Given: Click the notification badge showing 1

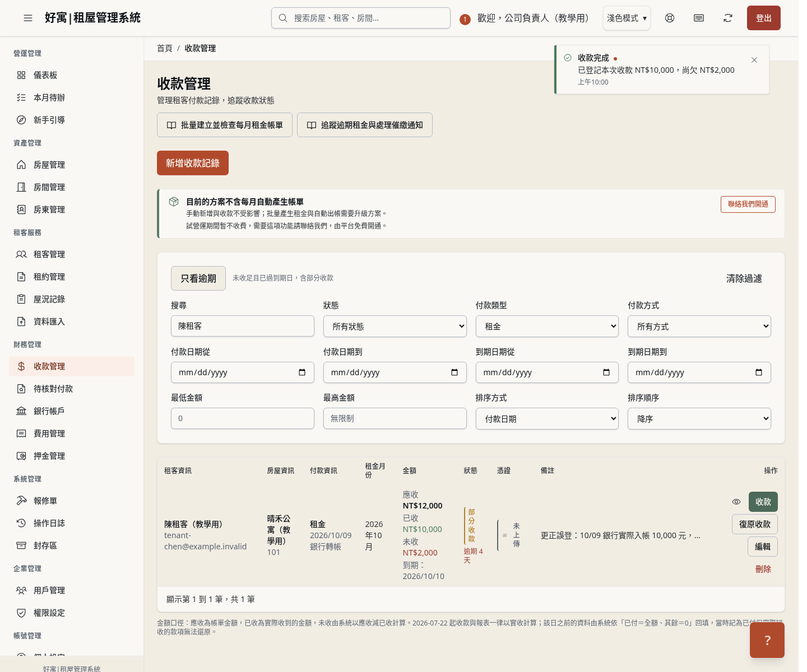Looking at the screenshot, I should tap(465, 20).
